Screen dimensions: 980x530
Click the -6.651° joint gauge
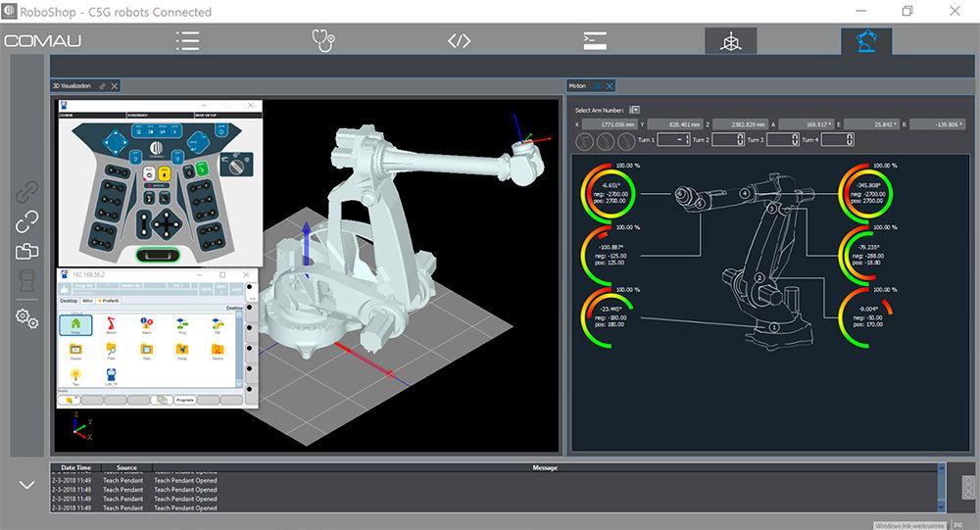609,194
